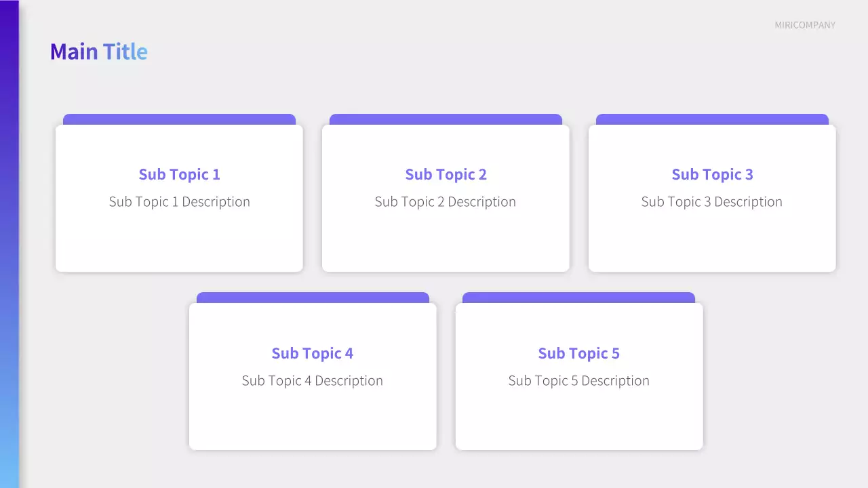Click the Main Title heading text
Screen dimensions: 868x488
(99, 52)
